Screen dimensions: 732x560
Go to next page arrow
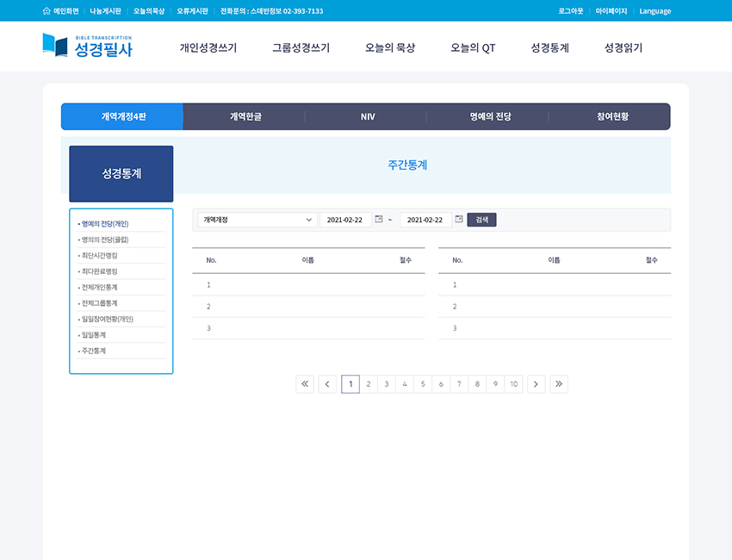click(x=536, y=384)
